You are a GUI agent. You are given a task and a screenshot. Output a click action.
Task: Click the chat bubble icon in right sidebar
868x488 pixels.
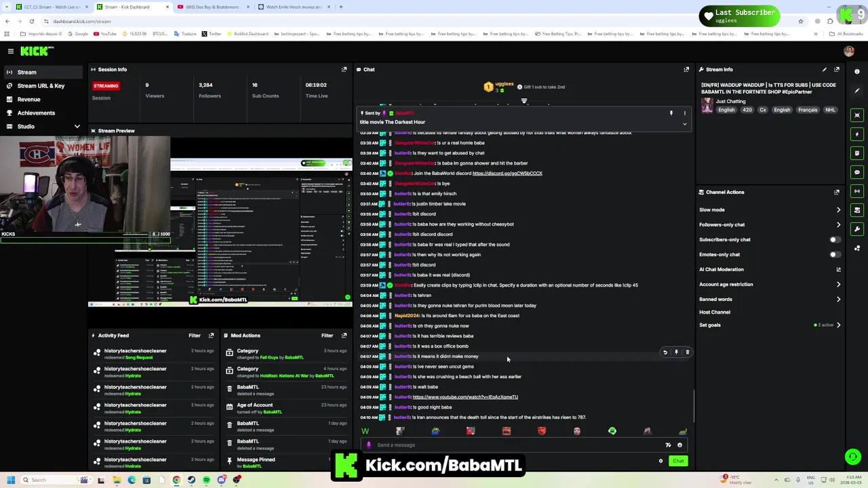[857, 172]
